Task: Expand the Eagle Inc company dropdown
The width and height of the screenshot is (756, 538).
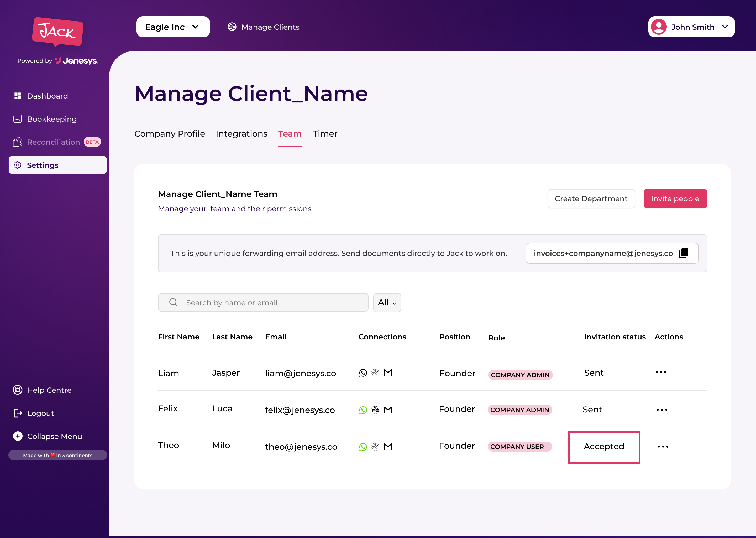Action: [x=173, y=27]
